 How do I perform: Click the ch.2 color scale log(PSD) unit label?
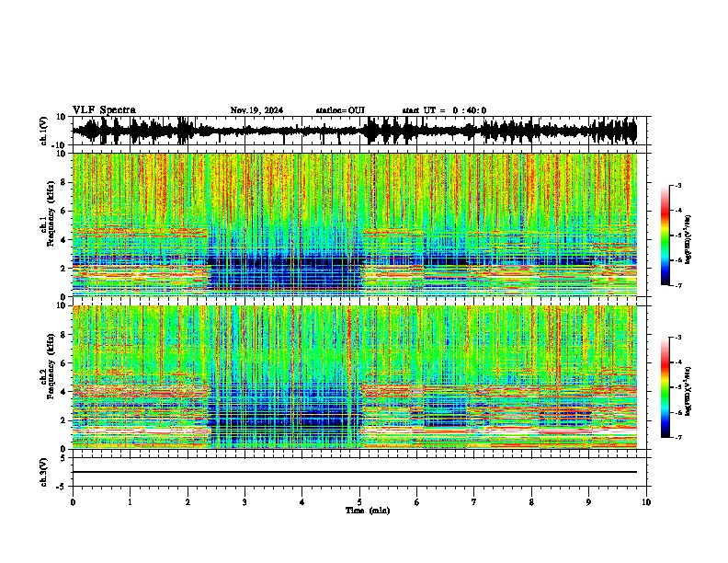click(688, 391)
